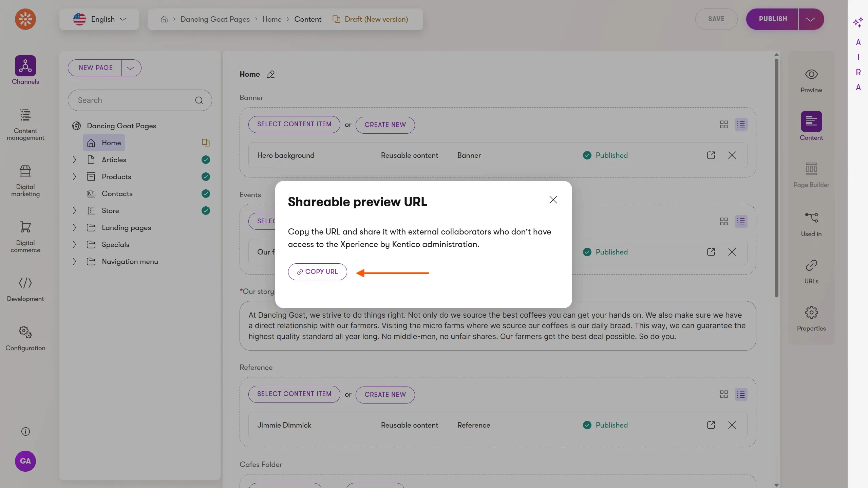
Task: Open the AIRA sparkle assistant icon
Action: pyautogui.click(x=857, y=22)
